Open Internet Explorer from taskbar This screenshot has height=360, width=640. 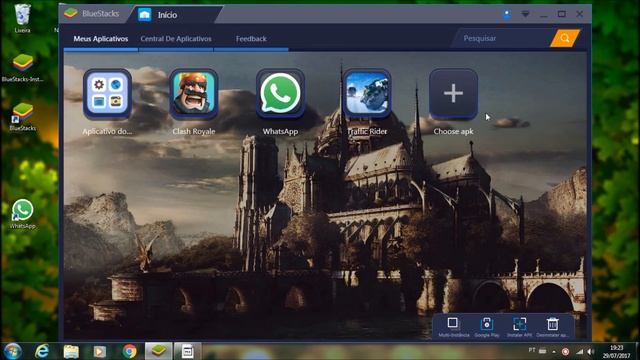42,351
